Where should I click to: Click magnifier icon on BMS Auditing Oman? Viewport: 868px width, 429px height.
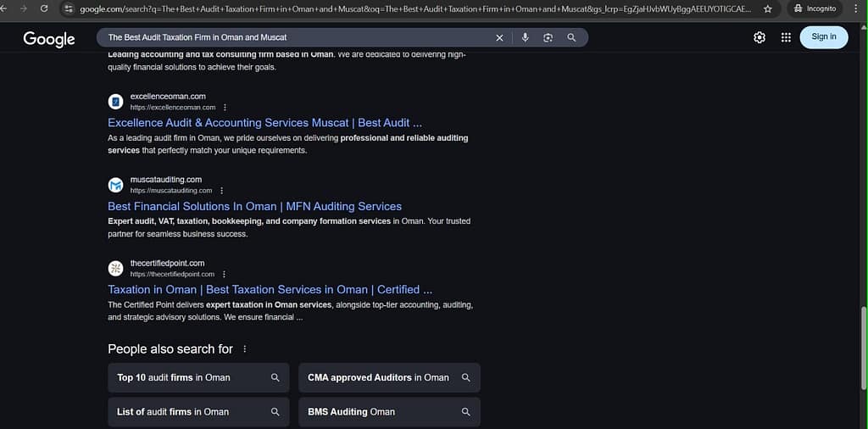[x=466, y=412]
